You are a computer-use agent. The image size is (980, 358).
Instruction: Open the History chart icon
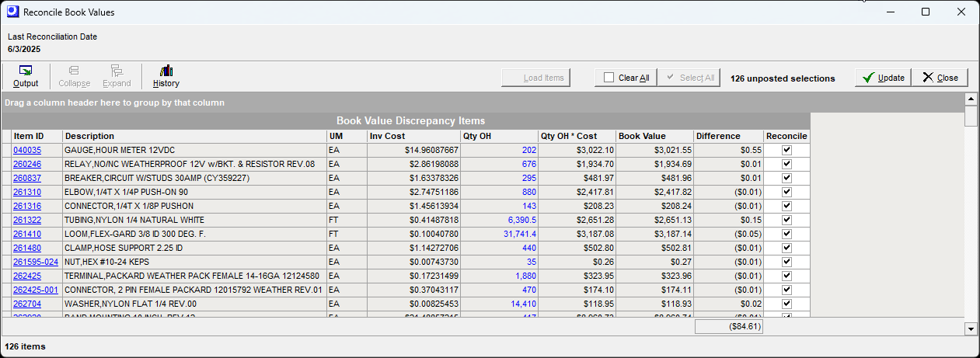166,76
